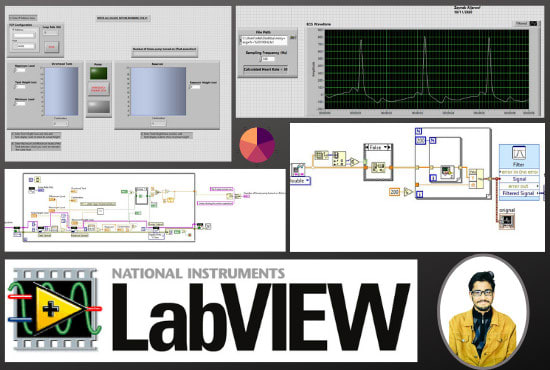550x370 pixels.
Task: Click the Reservoir tank level display
Action: 158,91
